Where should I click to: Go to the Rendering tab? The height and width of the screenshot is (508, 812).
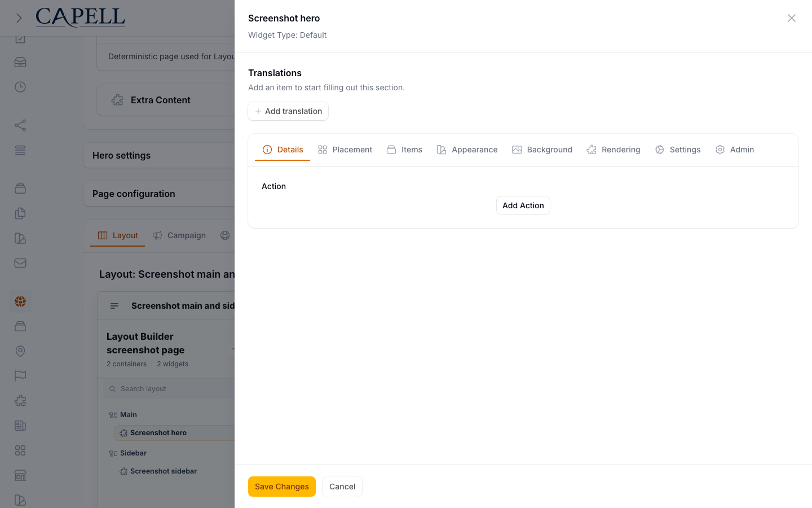coord(614,150)
